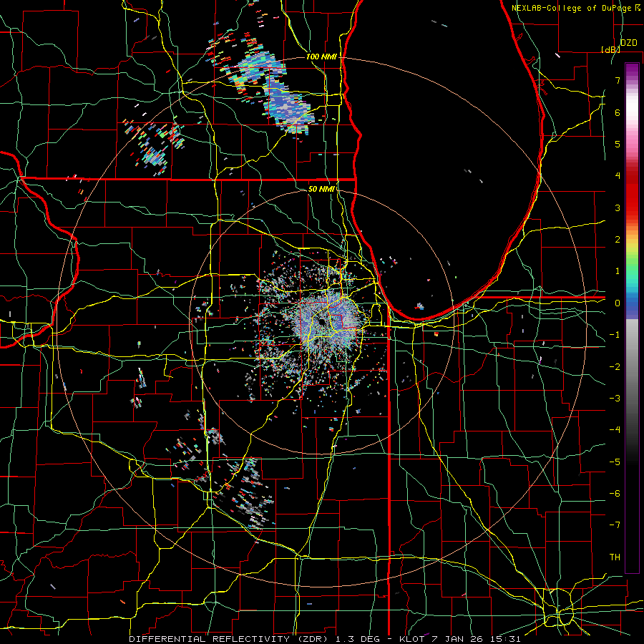The height and width of the screenshot is (644, 644).
Task: Click the "50 NMI" range ring label
Action: click(x=321, y=189)
